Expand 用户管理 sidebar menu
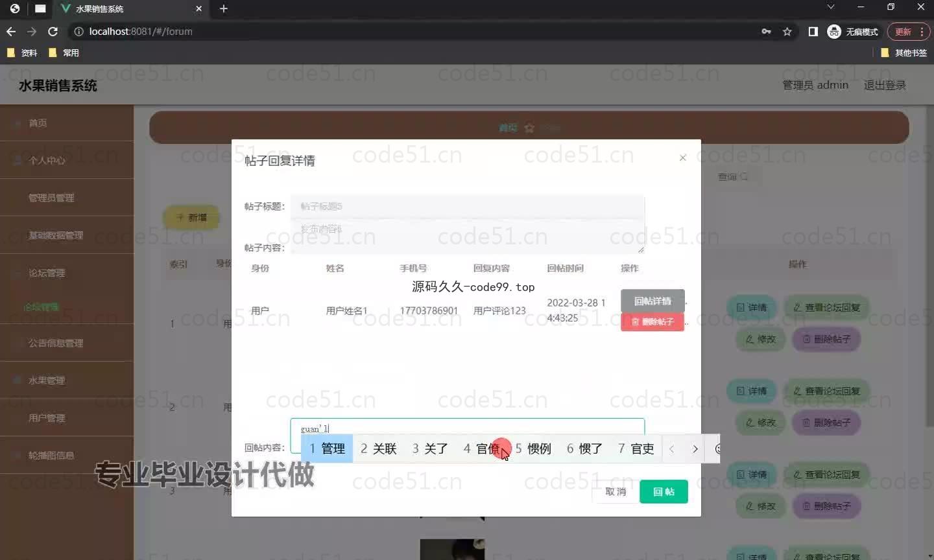Image resolution: width=934 pixels, height=560 pixels. click(x=67, y=418)
